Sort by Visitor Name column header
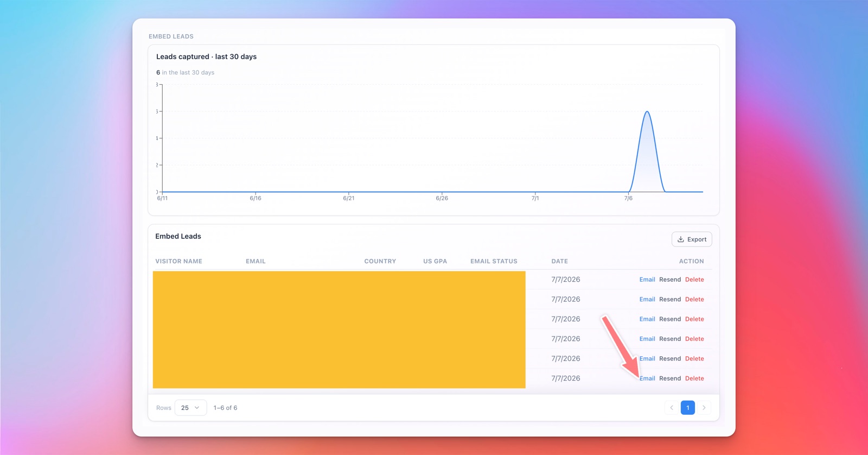This screenshot has width=868, height=455. tap(178, 261)
